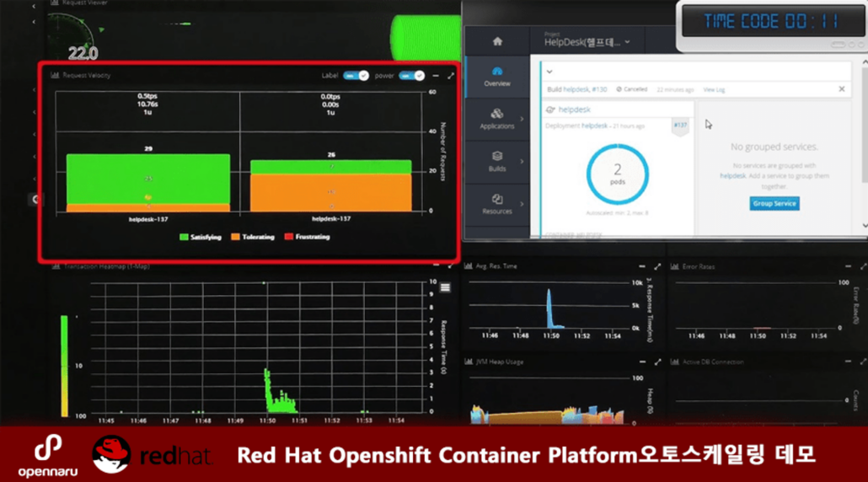Screen dimensions: 868x482
Task: Click the orange bar of right helpdesk-137
Action: pos(330,193)
